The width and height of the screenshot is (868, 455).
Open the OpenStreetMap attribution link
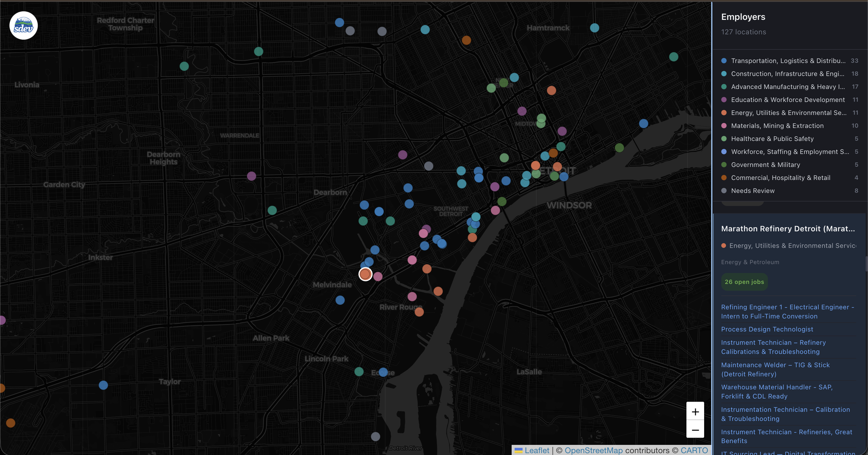(x=594, y=450)
